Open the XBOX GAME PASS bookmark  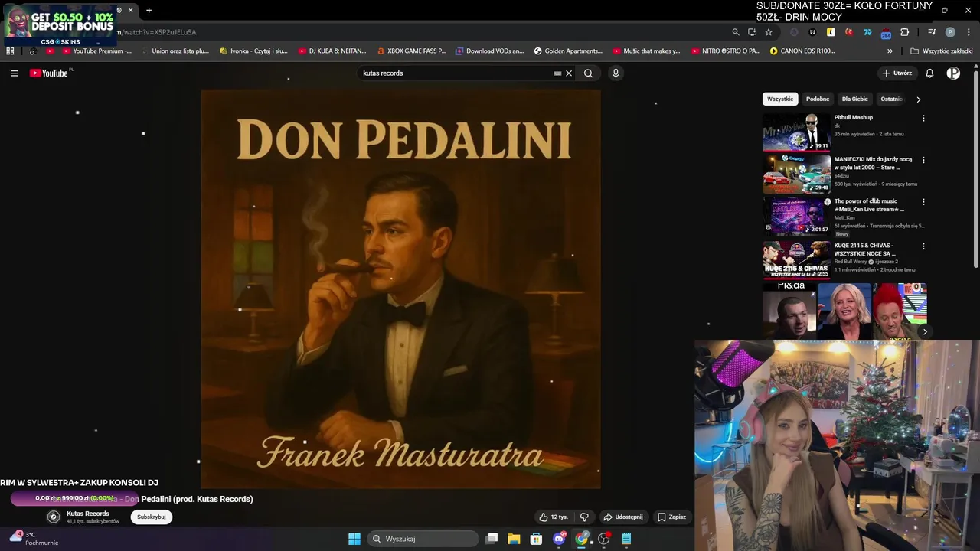pyautogui.click(x=411, y=51)
